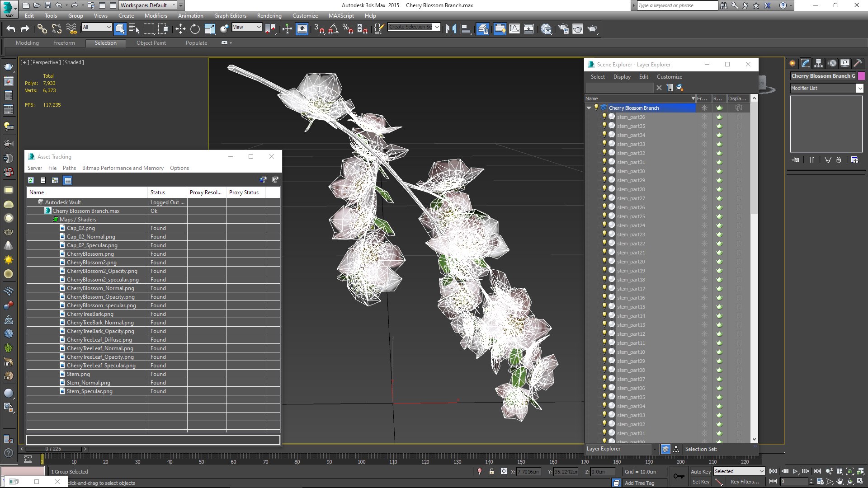The height and width of the screenshot is (488, 868).
Task: Open Scene Explorer Customize menu
Action: tap(669, 77)
